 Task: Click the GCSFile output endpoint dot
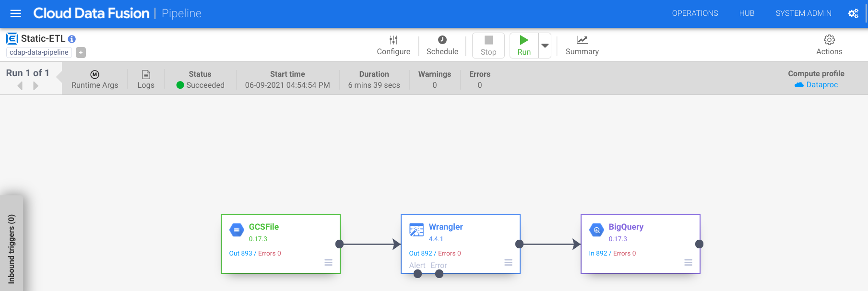tap(339, 244)
